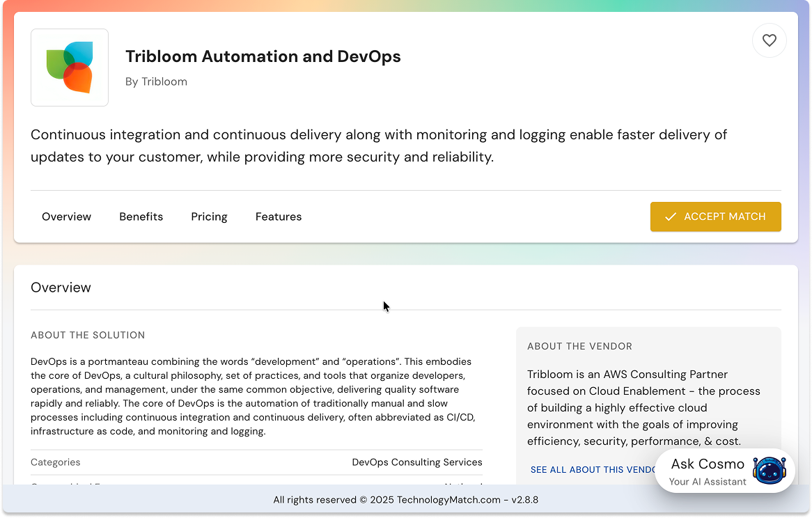Click the continuous integration summary paragraph
Viewport: 812px width, 518px height.
(379, 146)
